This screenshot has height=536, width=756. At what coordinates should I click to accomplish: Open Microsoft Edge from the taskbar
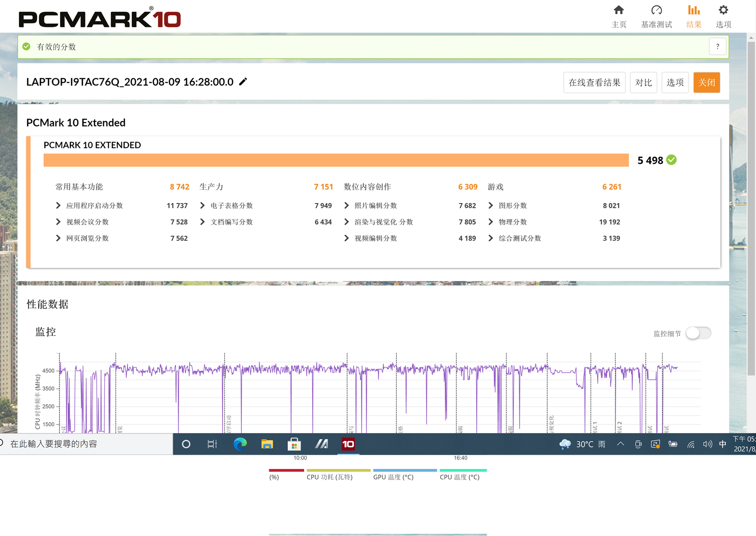pos(240,444)
